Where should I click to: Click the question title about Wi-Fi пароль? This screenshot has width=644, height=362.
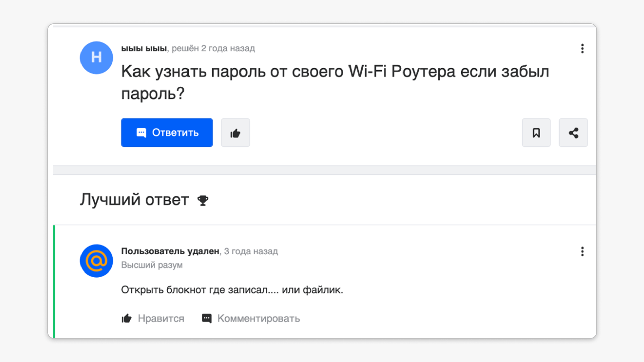(335, 82)
